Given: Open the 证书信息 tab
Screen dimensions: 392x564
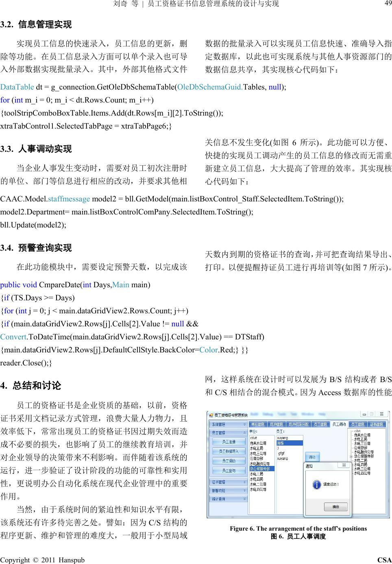Looking at the screenshot, I should 376,424.
